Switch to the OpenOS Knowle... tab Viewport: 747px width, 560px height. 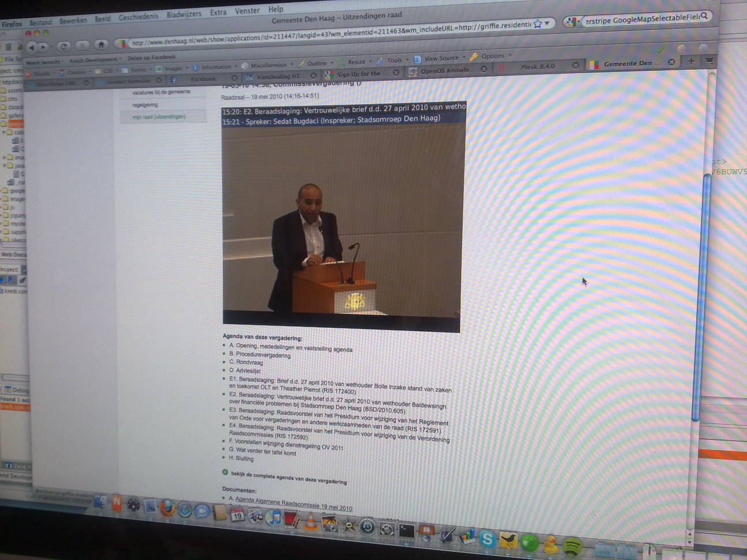point(444,70)
